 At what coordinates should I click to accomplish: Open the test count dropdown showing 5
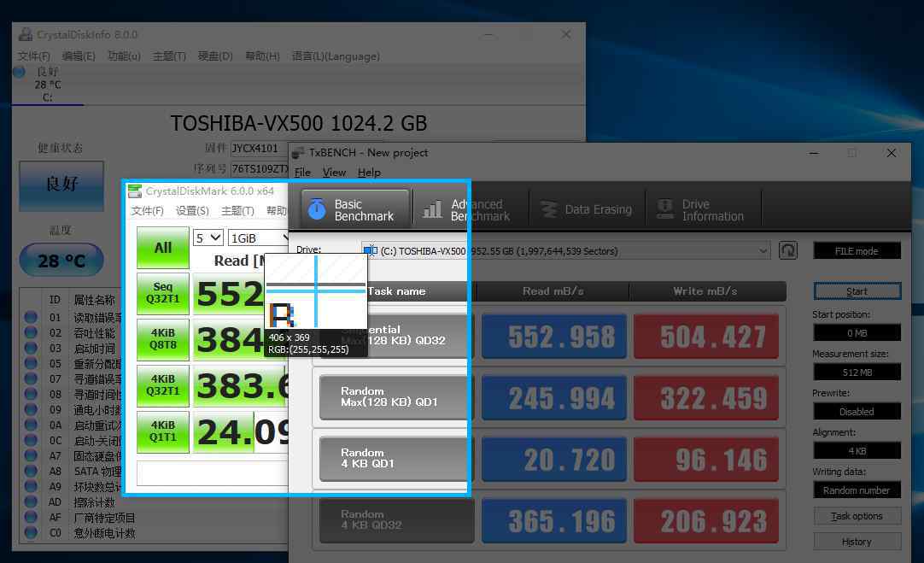[x=208, y=238]
